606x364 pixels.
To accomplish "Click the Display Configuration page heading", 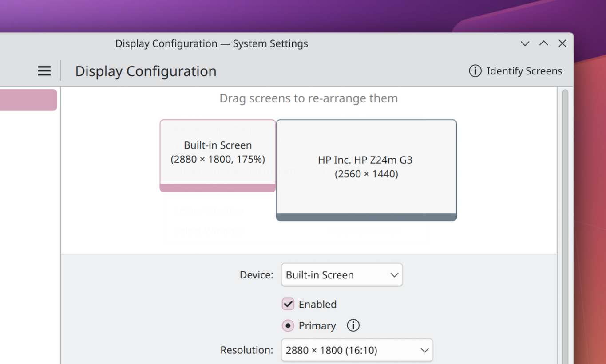I will pyautogui.click(x=146, y=71).
